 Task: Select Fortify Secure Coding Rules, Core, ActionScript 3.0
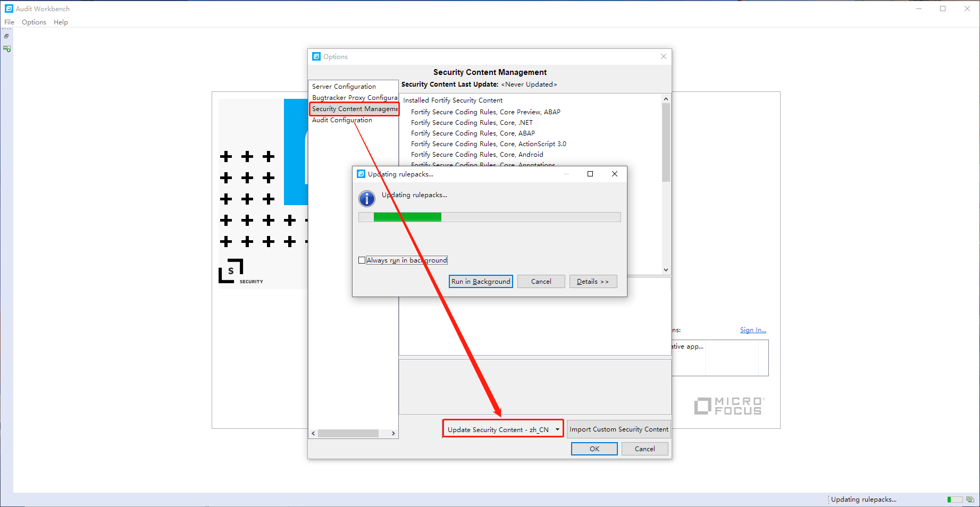489,144
